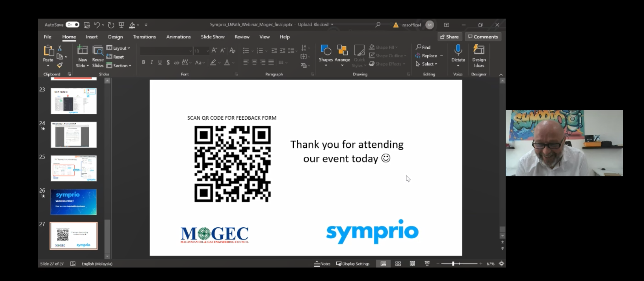Click the Save icon in title bar
This screenshot has height=281, width=644.
pyautogui.click(x=87, y=25)
